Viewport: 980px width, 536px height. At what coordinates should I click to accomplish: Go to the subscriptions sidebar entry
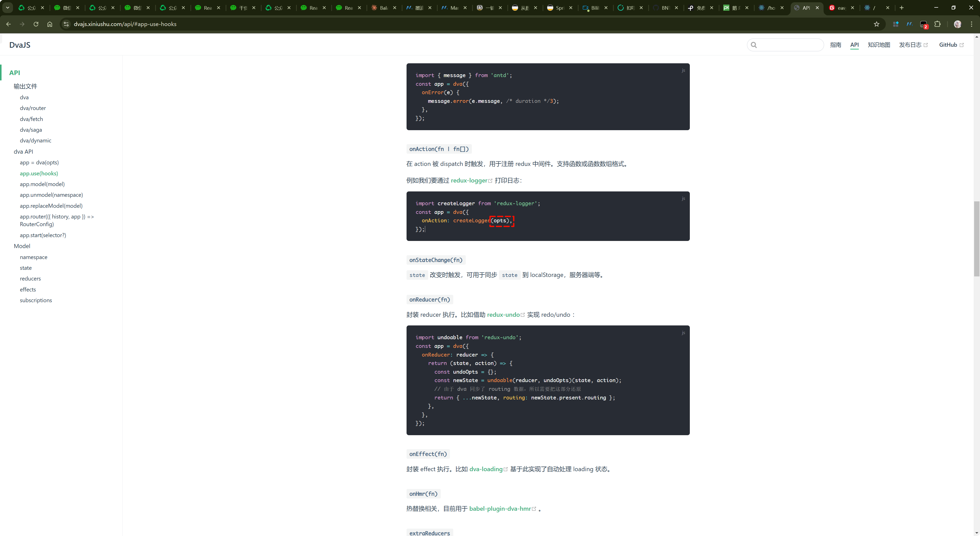[x=36, y=300]
